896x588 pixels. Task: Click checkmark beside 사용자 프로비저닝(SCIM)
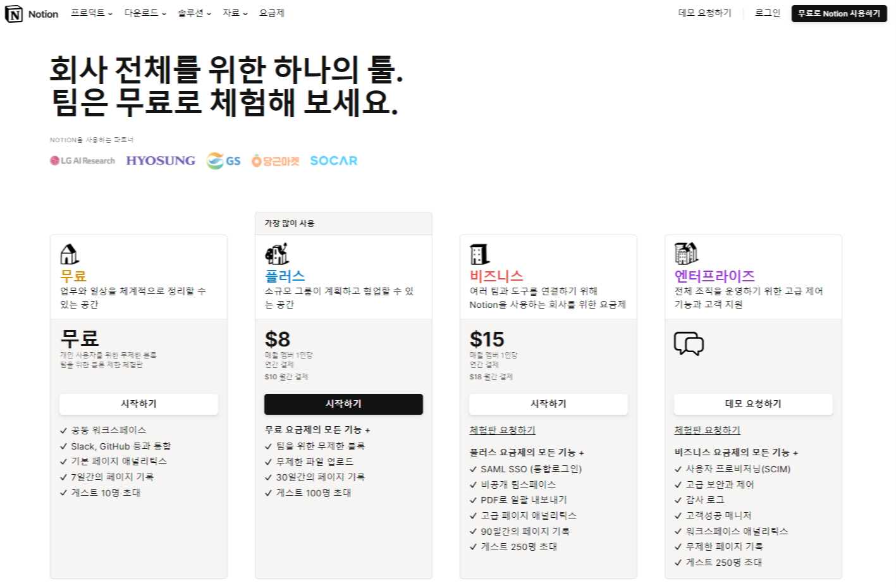678,469
